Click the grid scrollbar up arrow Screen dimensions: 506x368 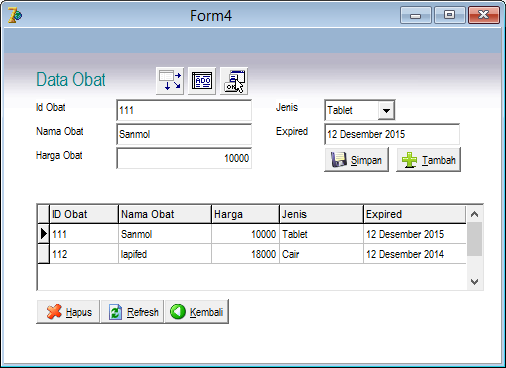(x=475, y=214)
